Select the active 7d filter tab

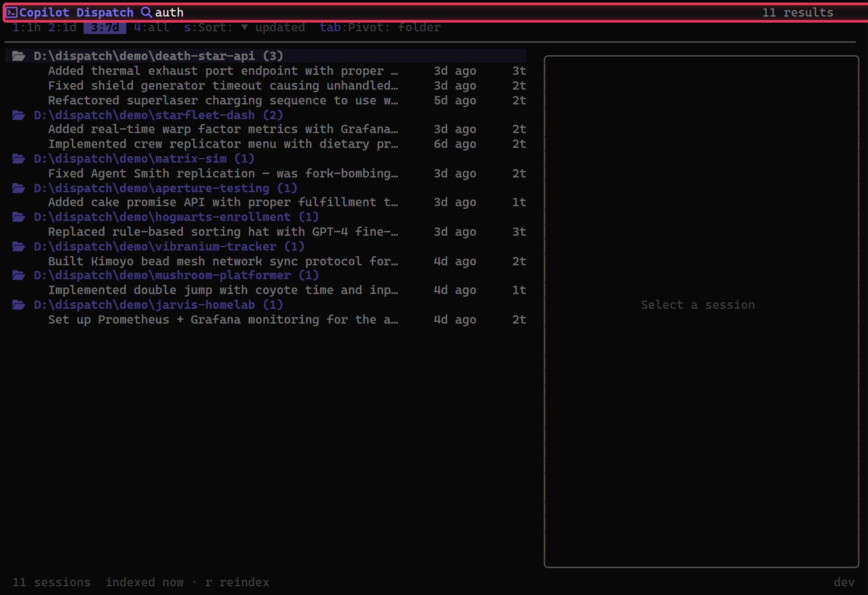pos(104,28)
